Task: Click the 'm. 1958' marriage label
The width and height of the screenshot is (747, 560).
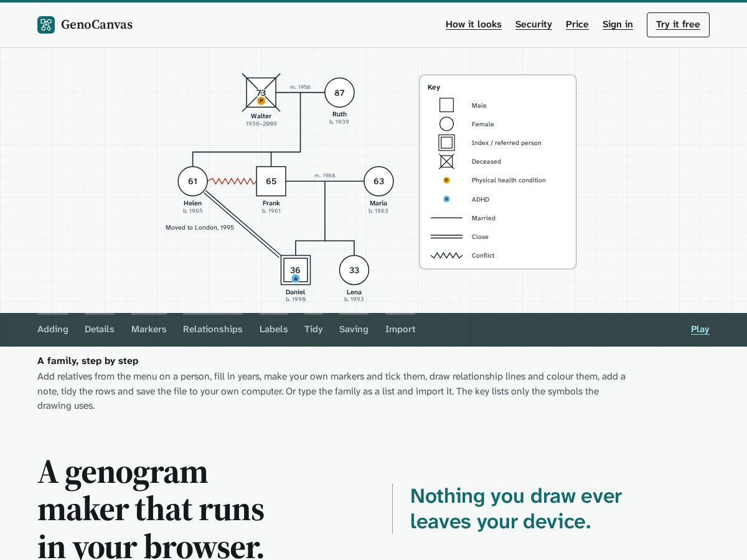Action: tap(300, 87)
